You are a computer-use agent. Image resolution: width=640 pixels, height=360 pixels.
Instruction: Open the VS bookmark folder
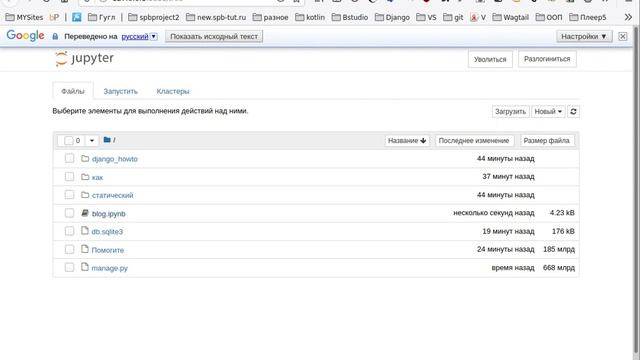pyautogui.click(x=426, y=17)
